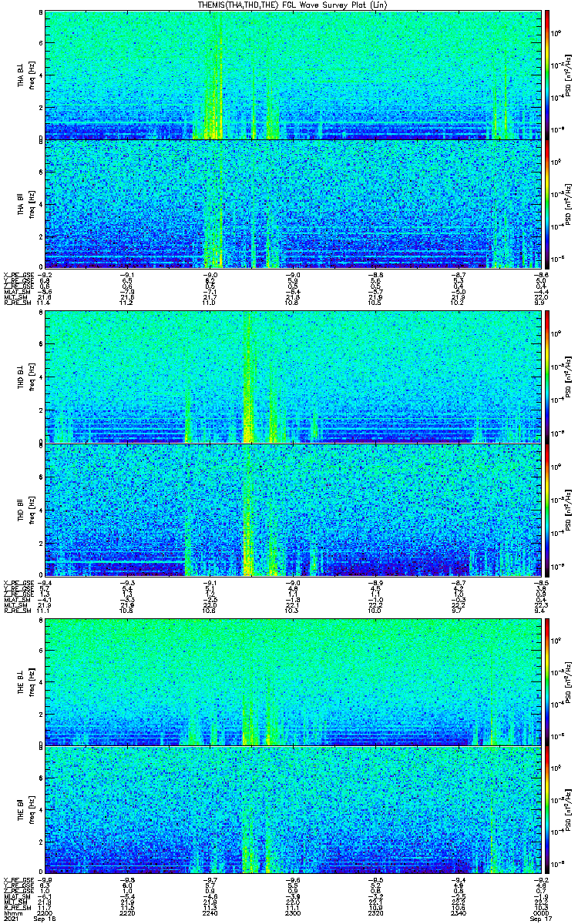The width and height of the screenshot is (578, 924).
Task: Click the 2021 year label
Action: (12, 919)
